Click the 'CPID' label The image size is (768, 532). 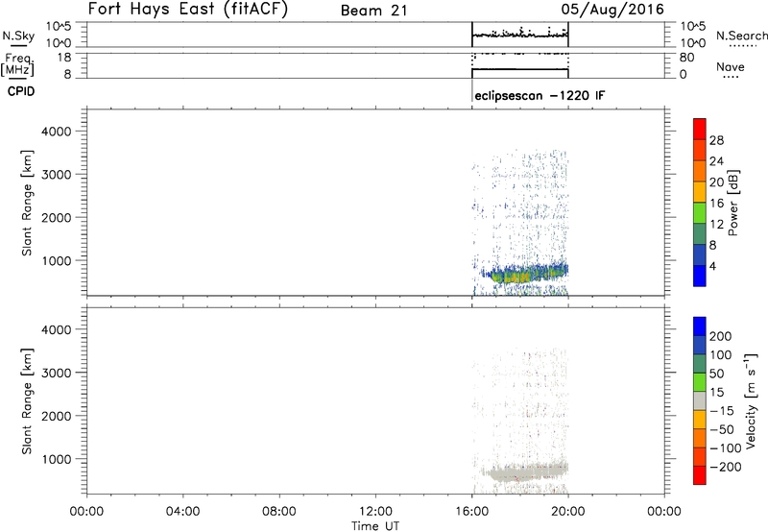[21, 91]
